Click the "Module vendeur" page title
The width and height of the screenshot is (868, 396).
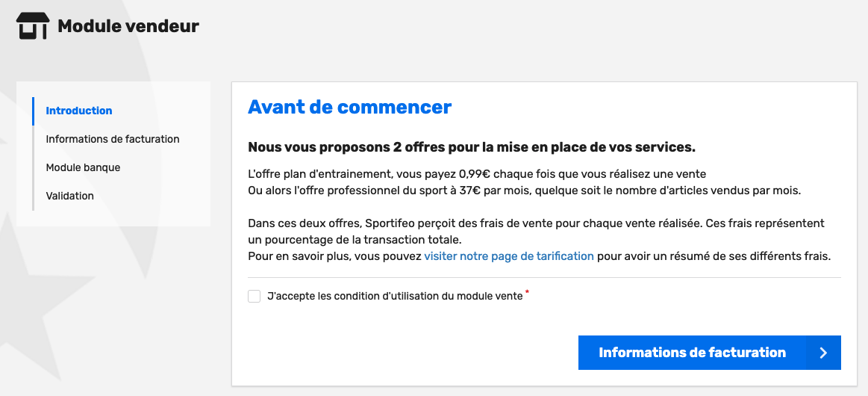click(128, 26)
